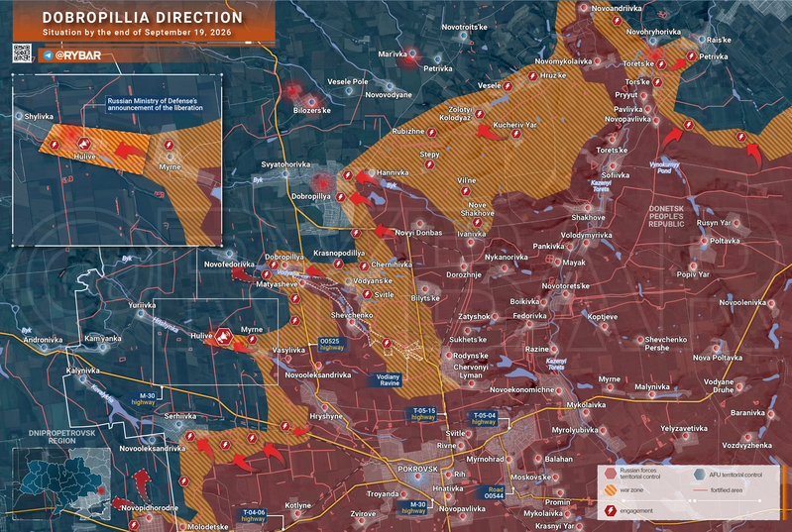The width and height of the screenshot is (792, 532).
Task: Click the Mar'ivka settlement marker
Action: [412, 53]
